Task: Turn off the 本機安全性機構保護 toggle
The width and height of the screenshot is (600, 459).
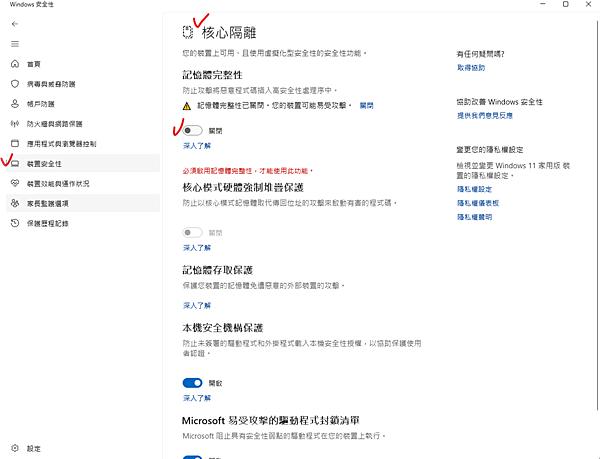Action: point(192,383)
